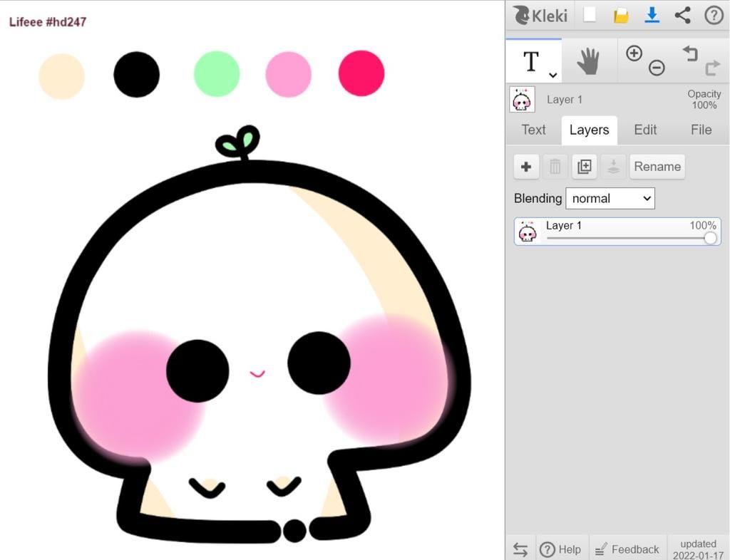This screenshot has height=560, width=730.
Task: Click the hot pink color circle
Action: (x=361, y=73)
